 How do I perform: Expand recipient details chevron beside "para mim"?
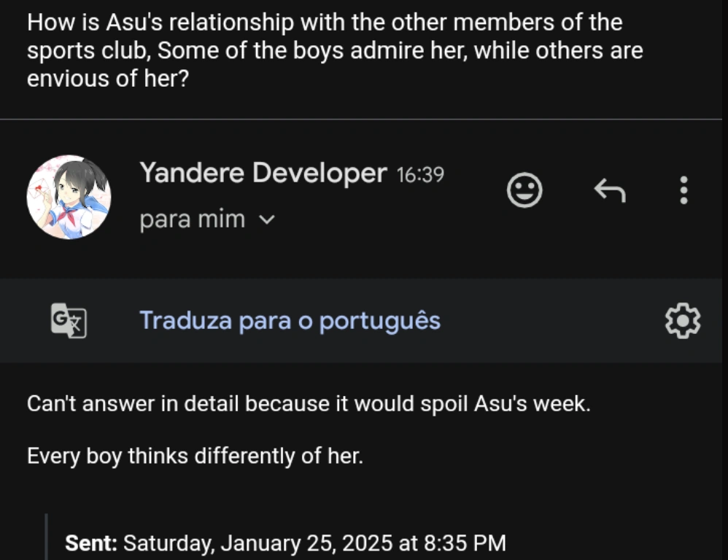(x=268, y=219)
